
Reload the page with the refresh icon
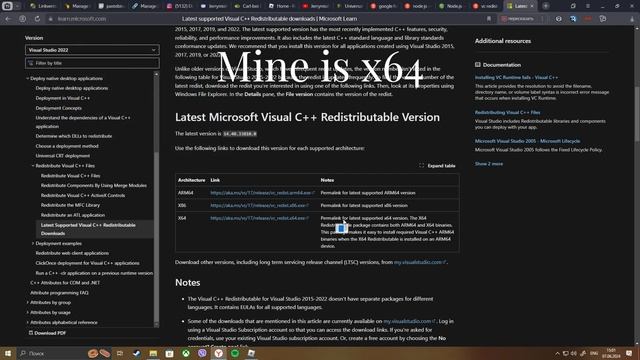(x=37, y=19)
